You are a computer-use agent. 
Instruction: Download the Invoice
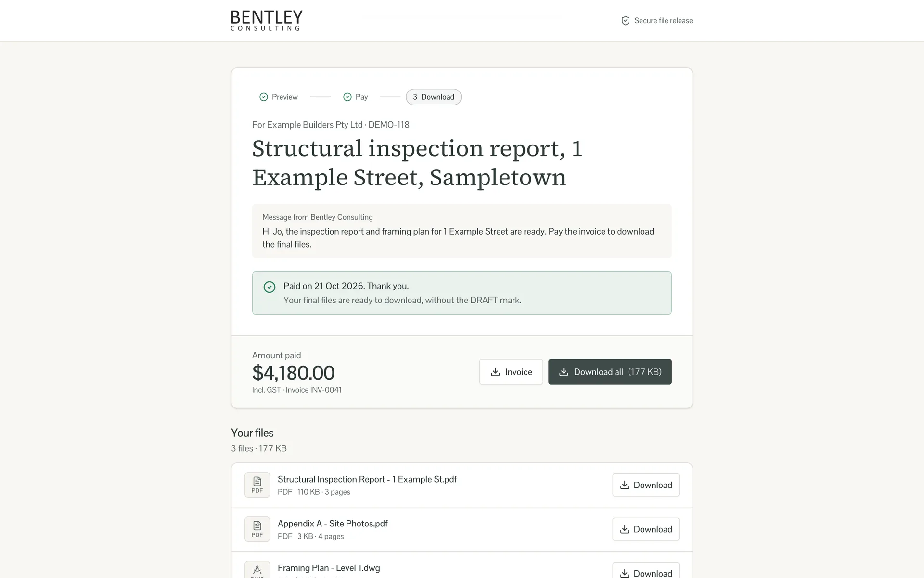point(511,372)
